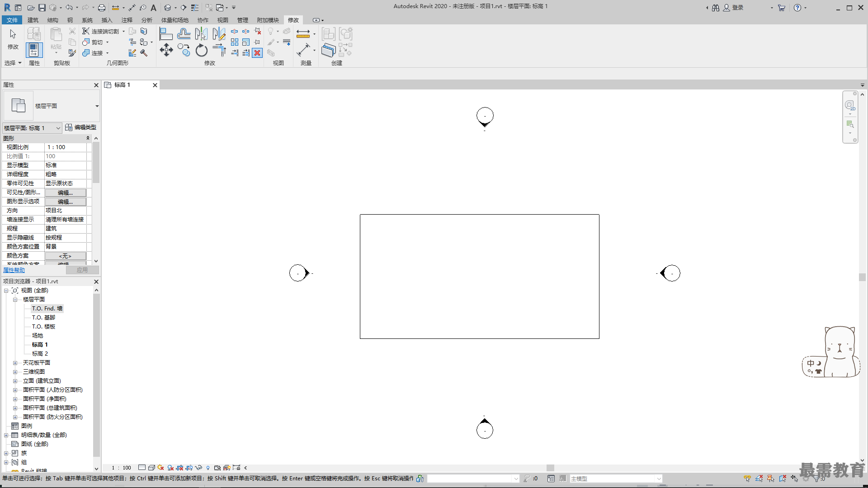Toggle Crop View in view control bar
Viewport: 868px width, 488px height.
179,468
